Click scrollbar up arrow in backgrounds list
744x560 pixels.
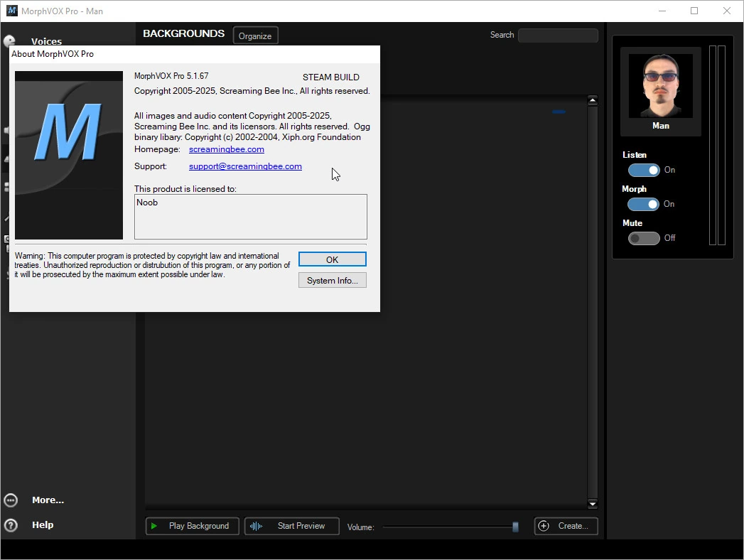pyautogui.click(x=592, y=101)
